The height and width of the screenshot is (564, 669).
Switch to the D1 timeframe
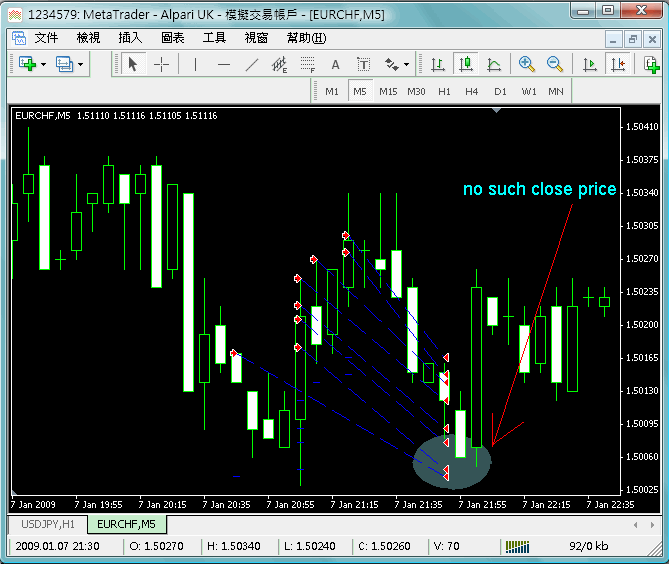(500, 91)
